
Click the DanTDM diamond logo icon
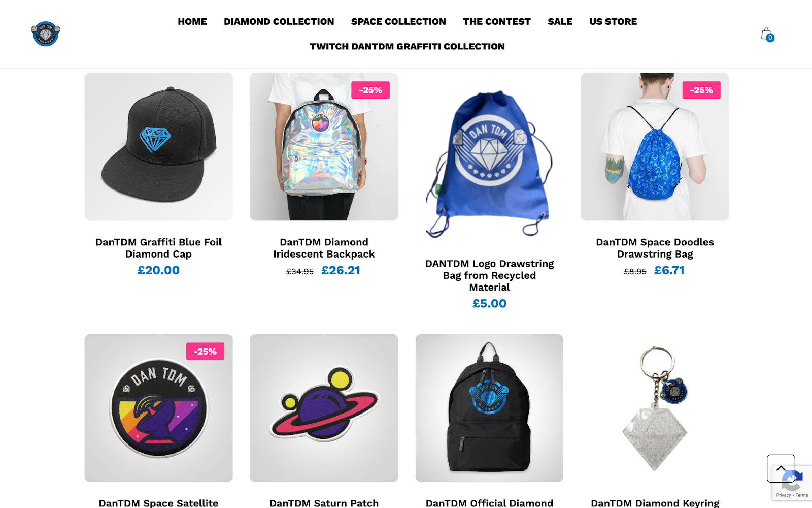tap(46, 34)
